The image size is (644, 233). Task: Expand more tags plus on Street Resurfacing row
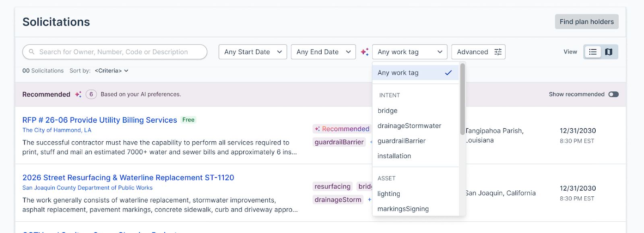click(369, 200)
